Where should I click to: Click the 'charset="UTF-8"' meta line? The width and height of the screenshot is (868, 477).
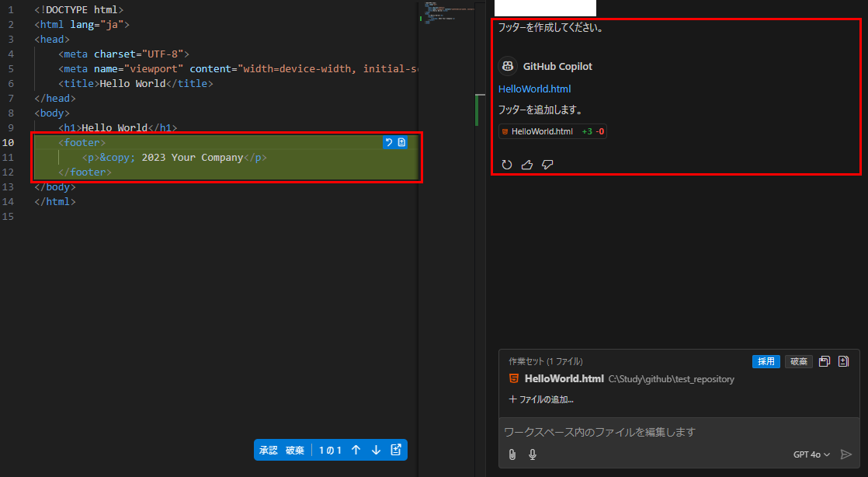pos(124,54)
